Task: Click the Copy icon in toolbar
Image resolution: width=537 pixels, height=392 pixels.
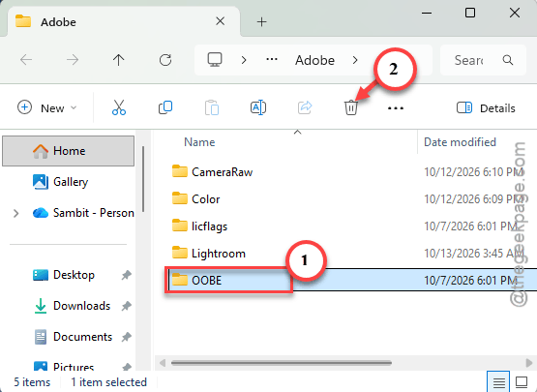Action: (165, 107)
